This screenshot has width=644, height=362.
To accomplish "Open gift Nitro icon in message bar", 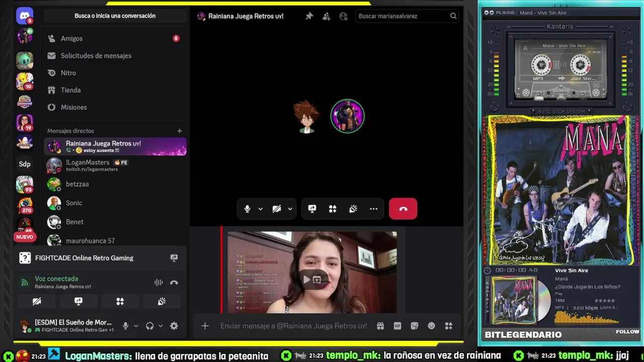I will click(380, 326).
